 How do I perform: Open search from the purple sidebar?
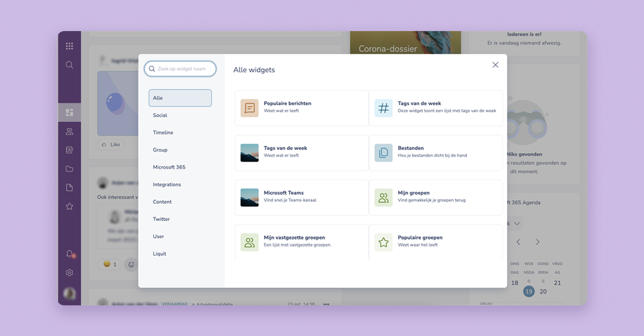pos(69,65)
